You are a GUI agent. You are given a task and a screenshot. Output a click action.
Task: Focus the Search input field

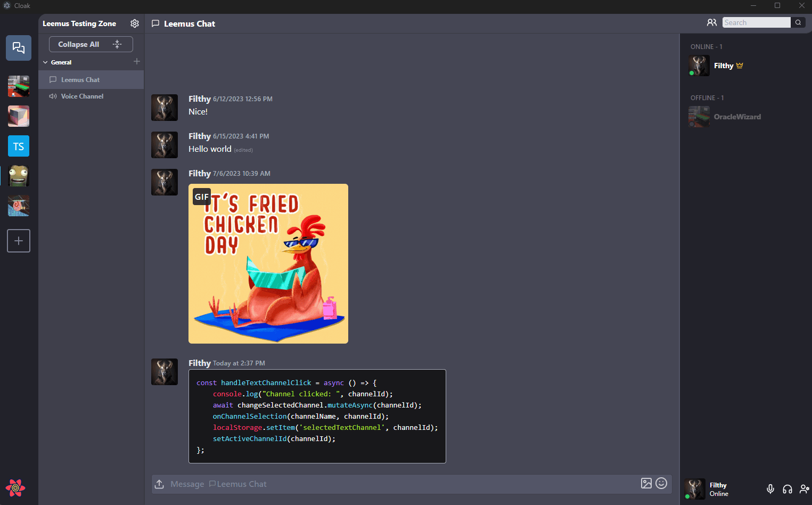coord(757,22)
